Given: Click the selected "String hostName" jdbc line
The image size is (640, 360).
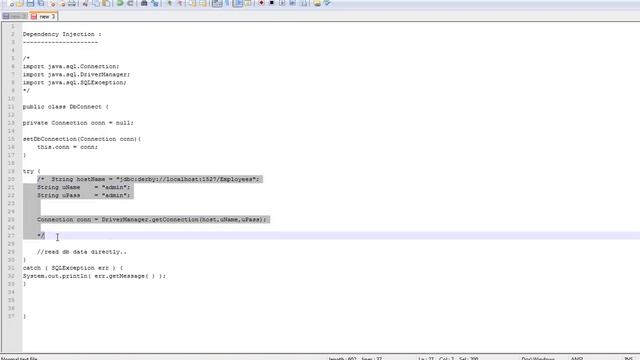Looking at the screenshot, I should point(150,179).
